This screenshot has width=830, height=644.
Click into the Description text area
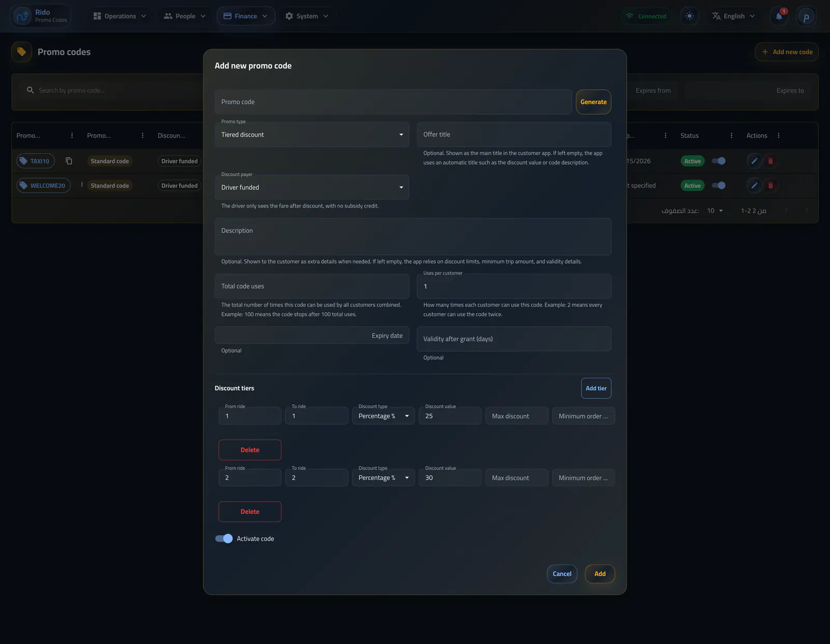413,237
